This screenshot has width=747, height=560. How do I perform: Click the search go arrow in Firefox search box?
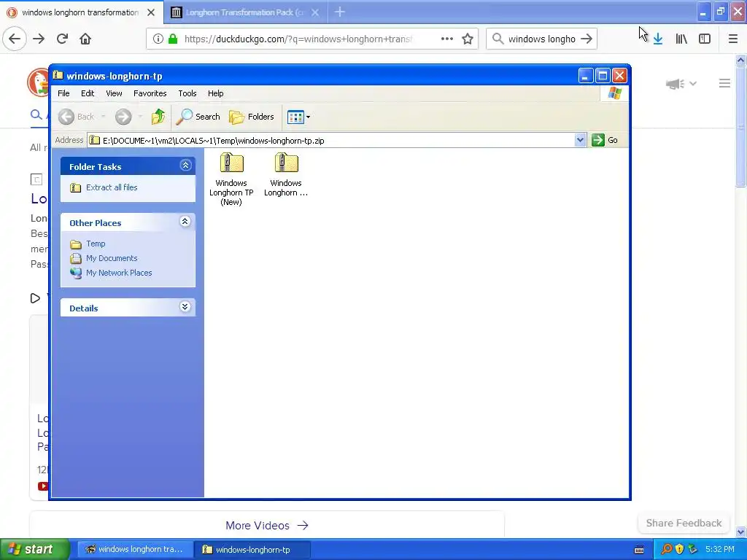(x=587, y=39)
